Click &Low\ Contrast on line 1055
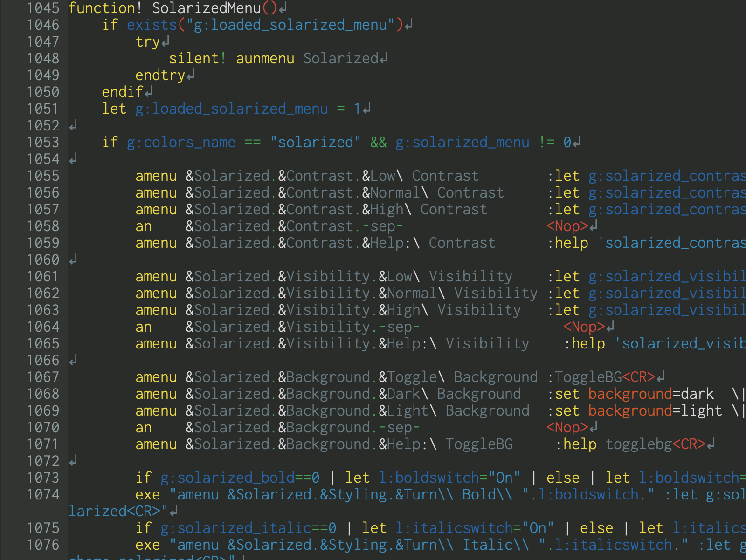The height and width of the screenshot is (560, 746). (421, 176)
